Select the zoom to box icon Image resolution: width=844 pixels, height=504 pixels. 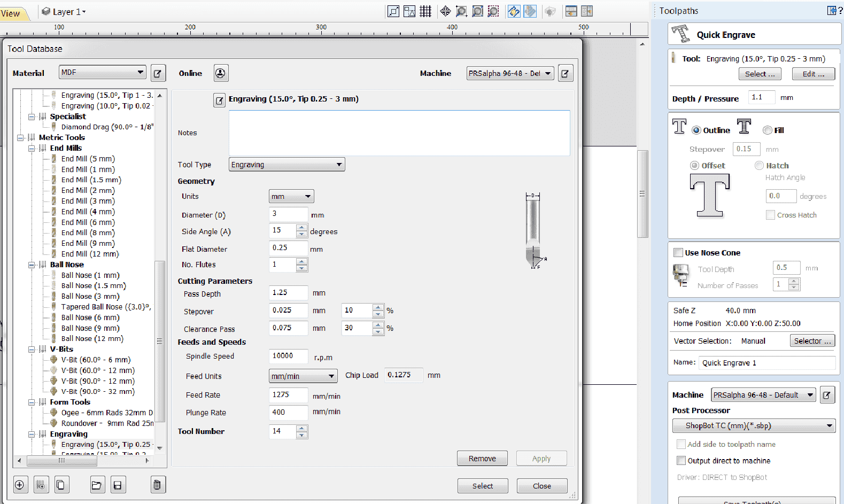click(x=461, y=11)
